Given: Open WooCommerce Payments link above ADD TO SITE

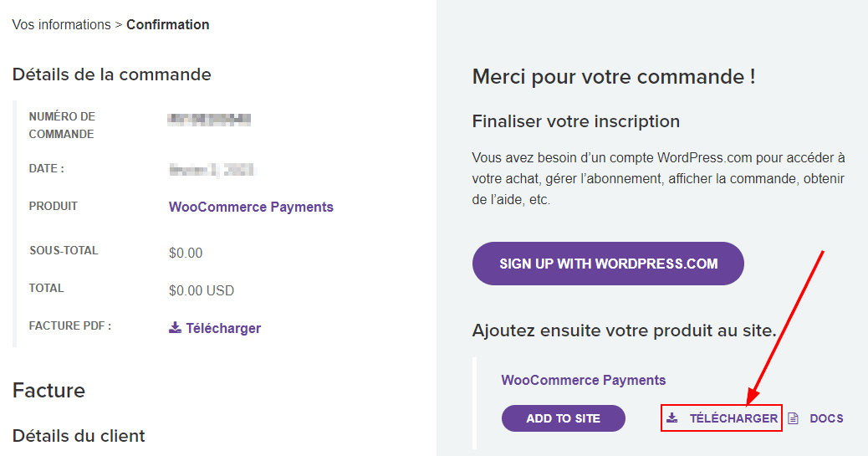Looking at the screenshot, I should [x=583, y=380].
